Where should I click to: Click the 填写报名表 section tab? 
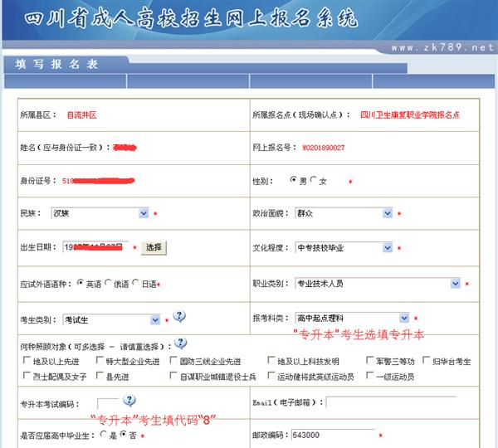(x=51, y=63)
